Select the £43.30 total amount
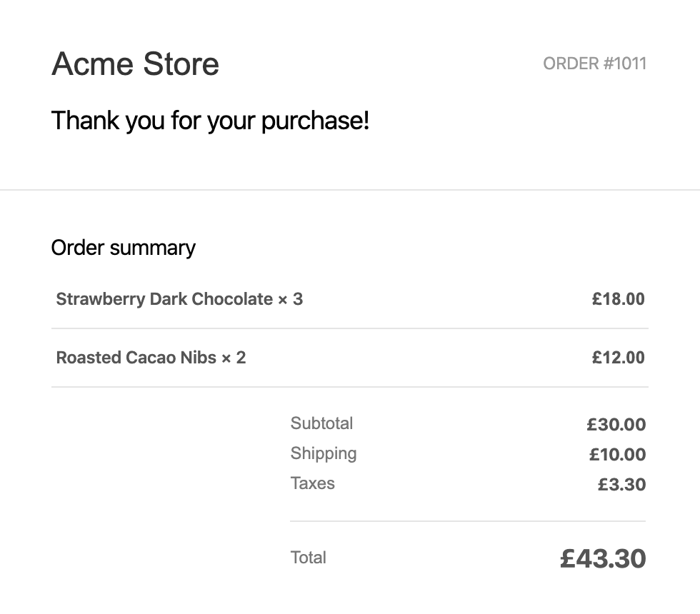The image size is (700, 614). point(603,558)
